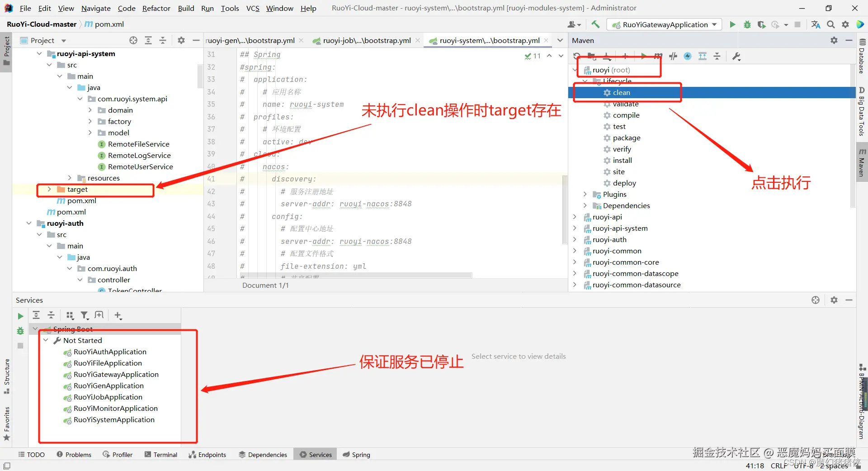Hide the Project tool window
This screenshot has width=868, height=471.
click(x=196, y=40)
